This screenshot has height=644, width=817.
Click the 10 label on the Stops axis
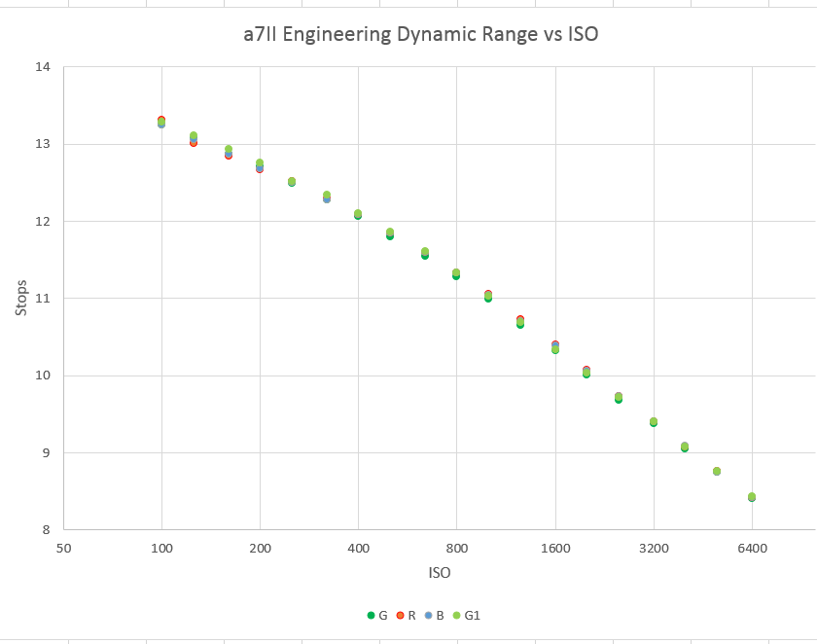pyautogui.click(x=43, y=376)
